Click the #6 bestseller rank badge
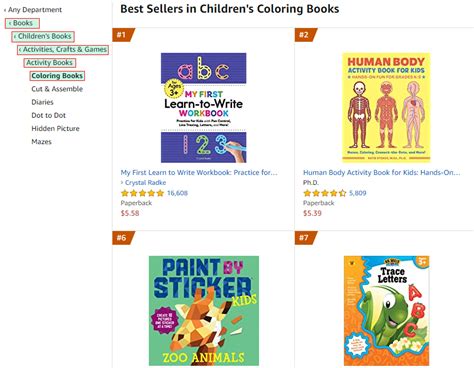 click(x=123, y=238)
